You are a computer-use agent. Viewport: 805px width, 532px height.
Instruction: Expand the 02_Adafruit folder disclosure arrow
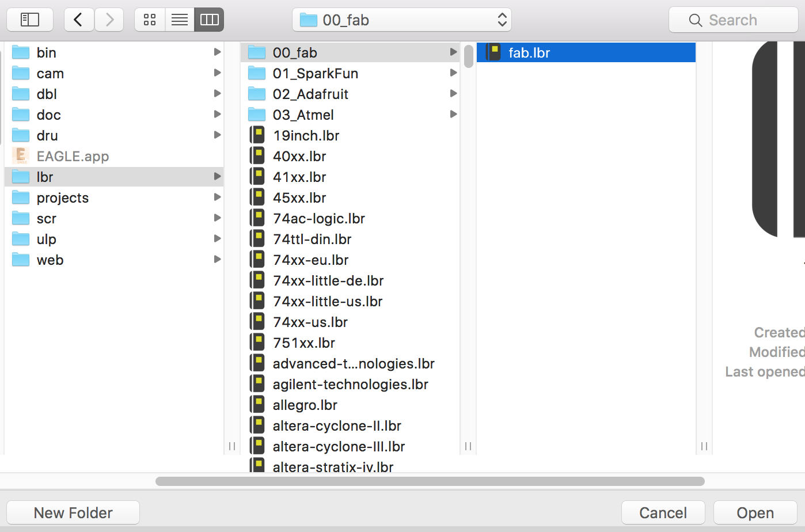[x=453, y=93]
